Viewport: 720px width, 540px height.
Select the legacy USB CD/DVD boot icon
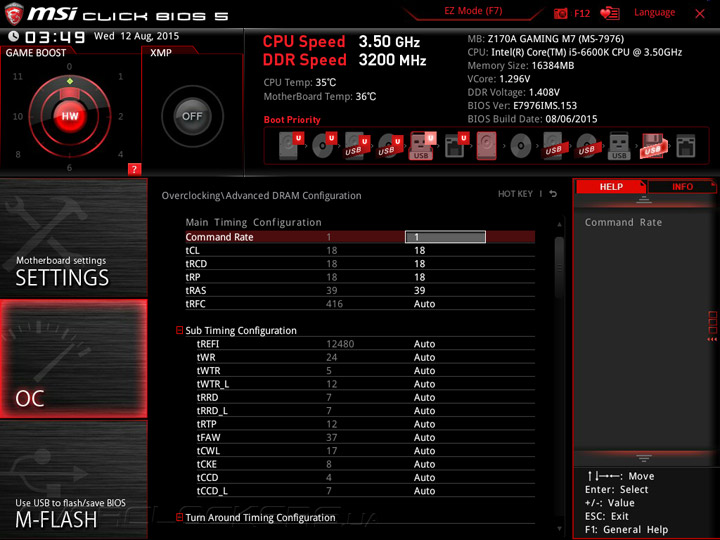[586, 146]
